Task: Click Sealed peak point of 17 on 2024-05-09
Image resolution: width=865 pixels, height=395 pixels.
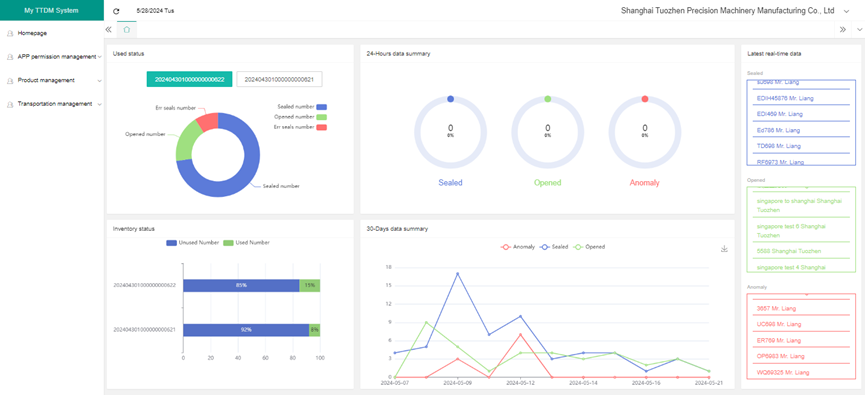Action: [x=458, y=273]
